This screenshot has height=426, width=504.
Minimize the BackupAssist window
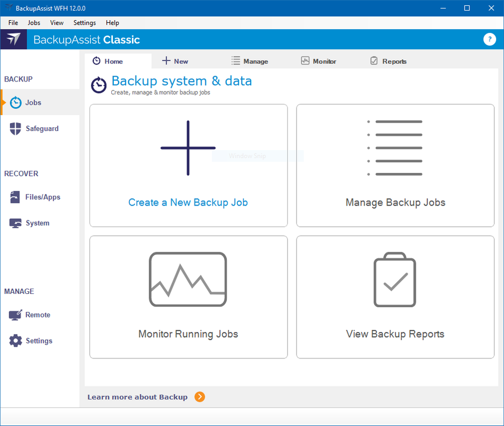click(443, 9)
